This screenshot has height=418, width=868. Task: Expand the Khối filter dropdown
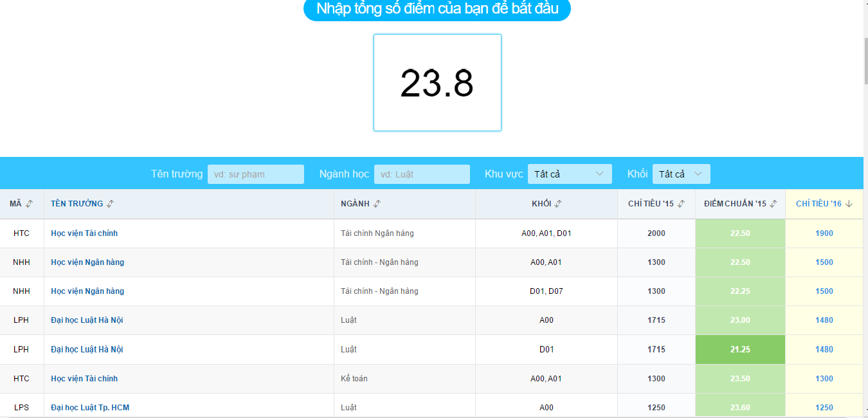coord(682,174)
